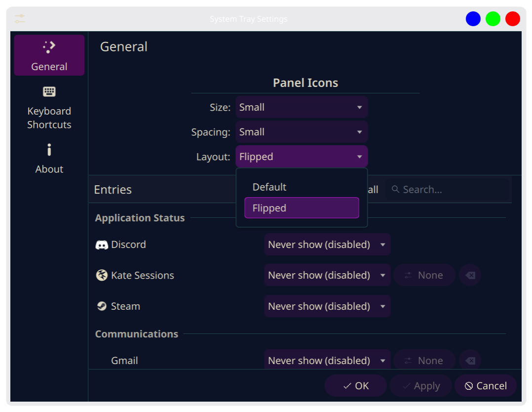Clear the Gmail shortcut with backspace icon
Screen dimensions: 532x412
(x=470, y=361)
